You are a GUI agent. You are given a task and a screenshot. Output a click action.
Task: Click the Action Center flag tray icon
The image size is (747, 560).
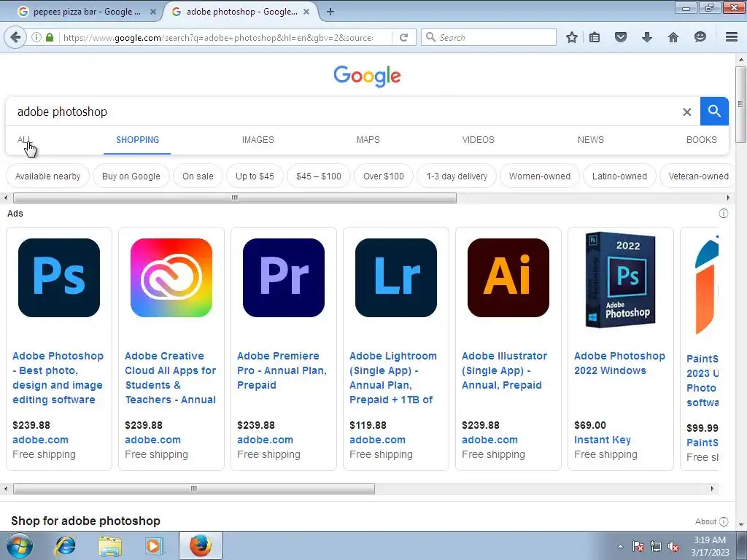tap(638, 546)
